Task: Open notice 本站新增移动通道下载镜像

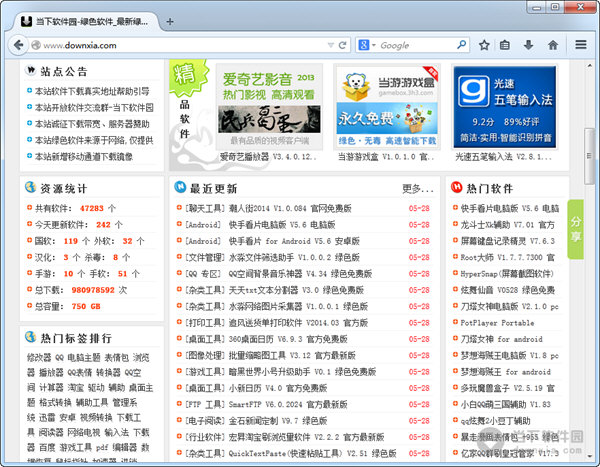Action: (84, 157)
